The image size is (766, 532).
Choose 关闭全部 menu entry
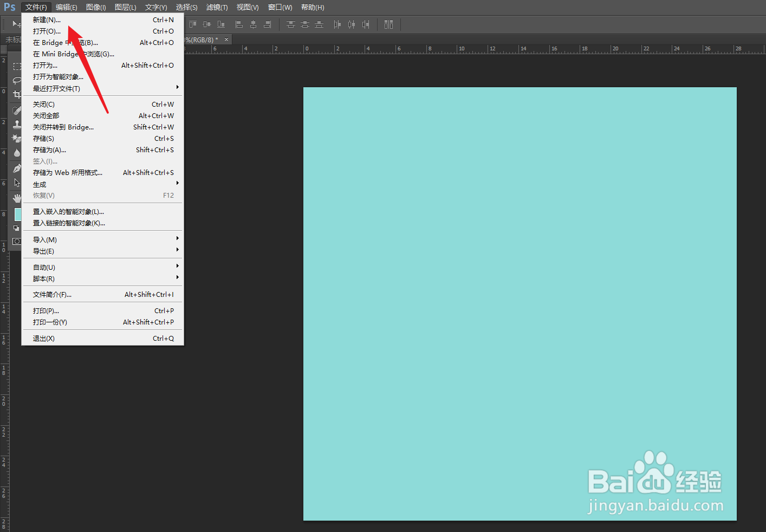pyautogui.click(x=103, y=115)
